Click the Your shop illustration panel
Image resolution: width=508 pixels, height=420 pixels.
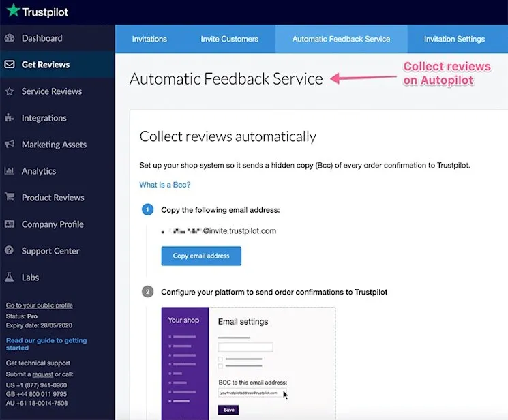tap(185, 363)
